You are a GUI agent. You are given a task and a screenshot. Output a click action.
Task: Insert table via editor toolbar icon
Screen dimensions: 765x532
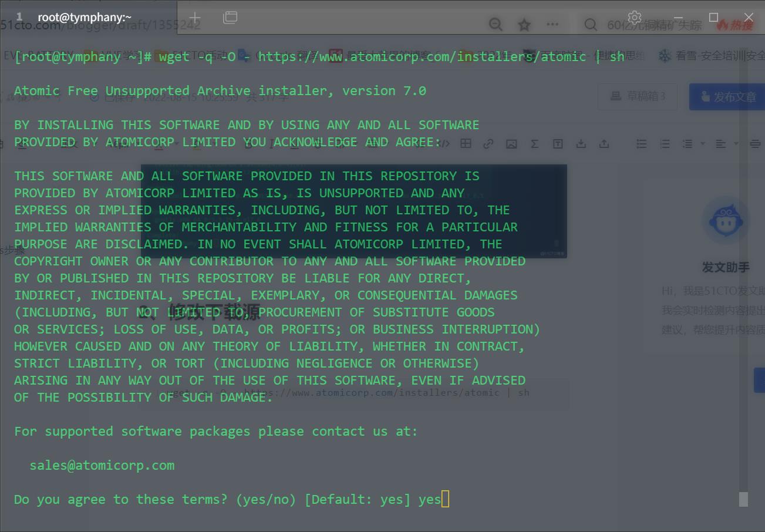coord(466,143)
